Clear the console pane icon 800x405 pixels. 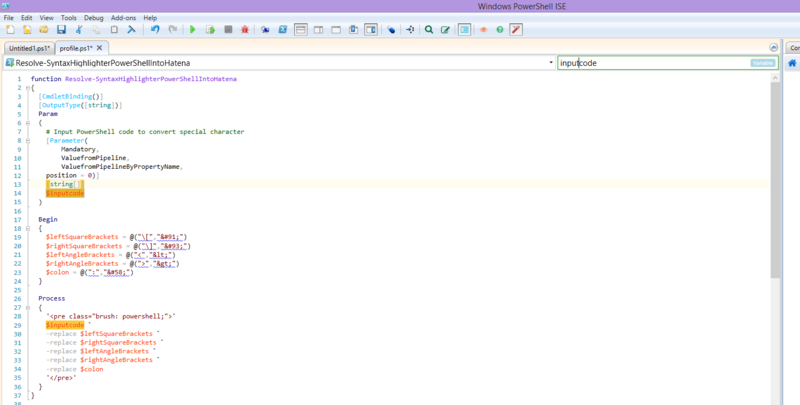click(x=131, y=30)
